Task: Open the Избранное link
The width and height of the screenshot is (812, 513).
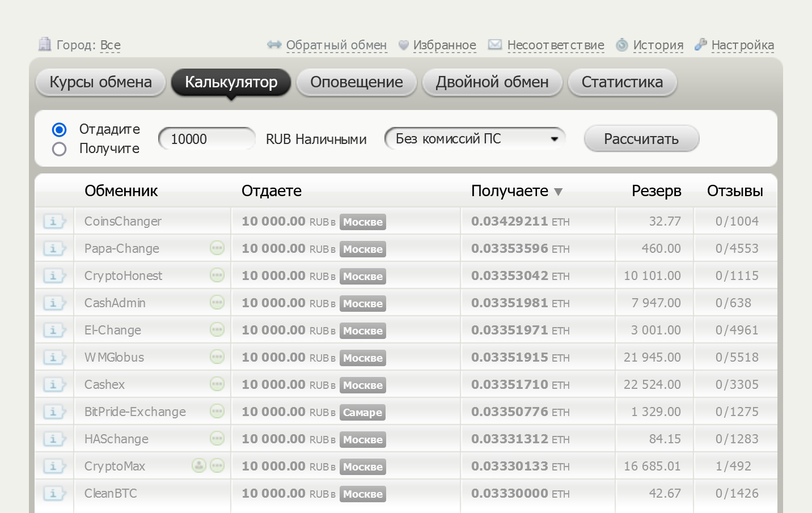Action: (x=445, y=45)
